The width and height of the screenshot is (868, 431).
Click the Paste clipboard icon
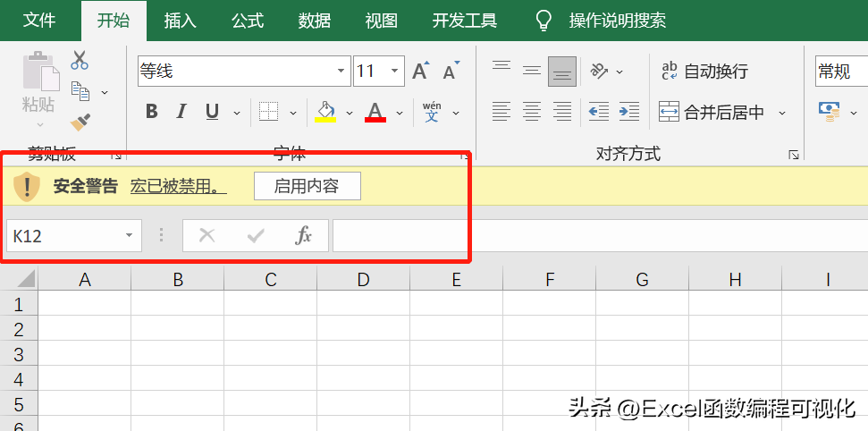click(x=40, y=71)
